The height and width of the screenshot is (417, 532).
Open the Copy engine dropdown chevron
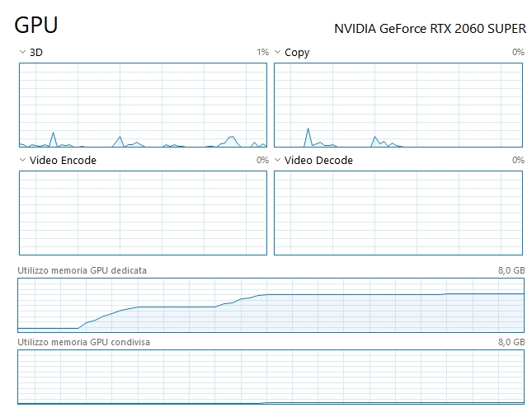[x=277, y=52]
